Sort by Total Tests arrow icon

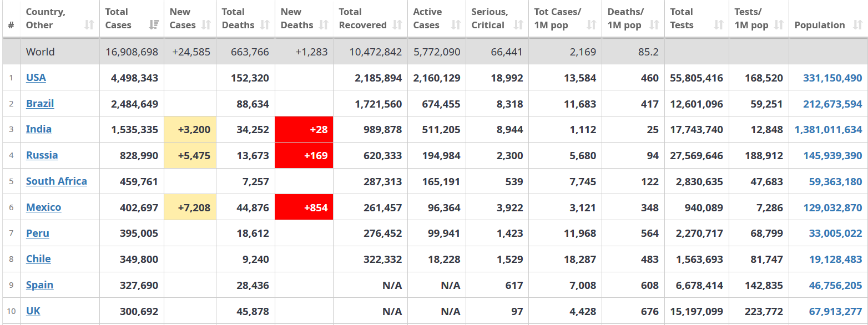[x=719, y=25]
